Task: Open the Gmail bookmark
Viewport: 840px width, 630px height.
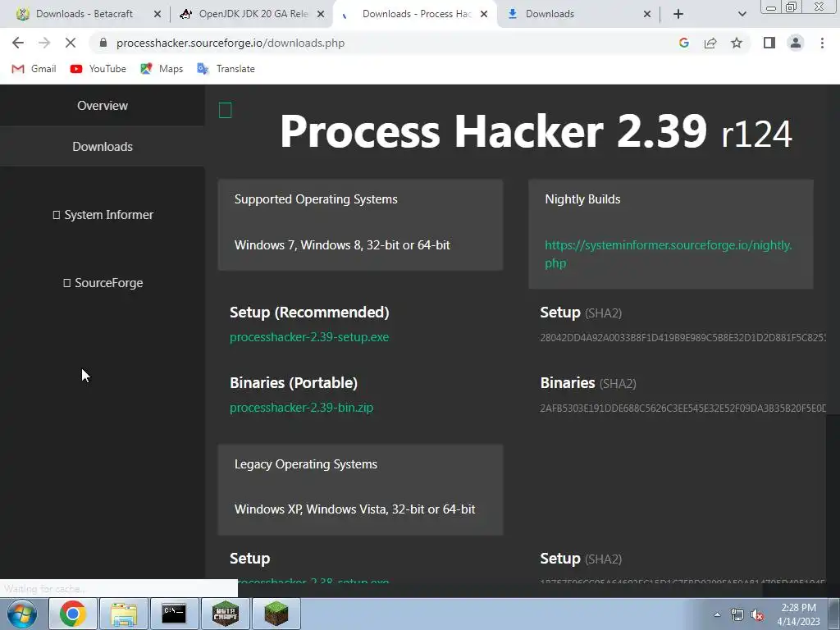Action: point(34,69)
